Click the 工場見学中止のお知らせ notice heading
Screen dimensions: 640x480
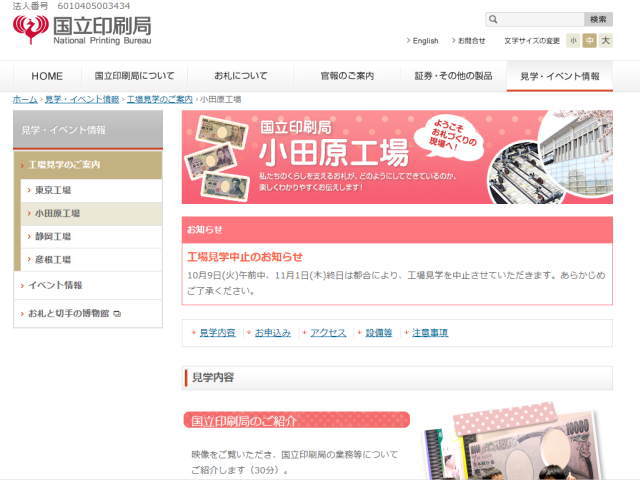[245, 257]
